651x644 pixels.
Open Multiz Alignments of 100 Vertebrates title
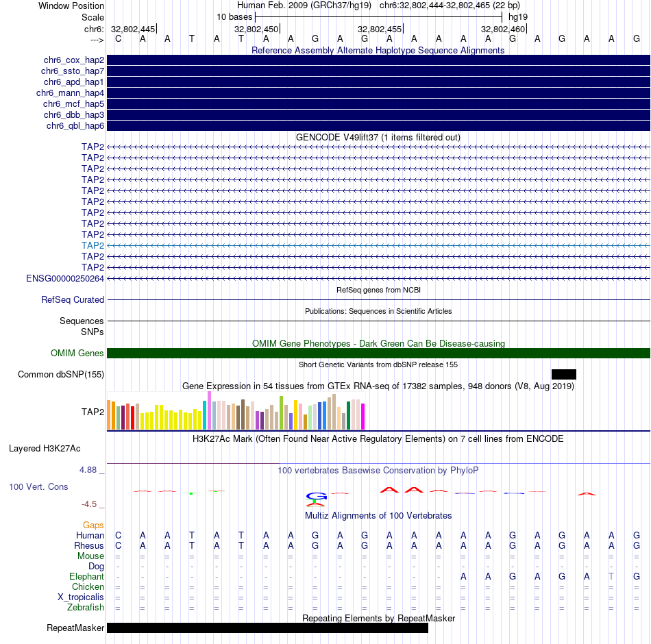point(378,516)
